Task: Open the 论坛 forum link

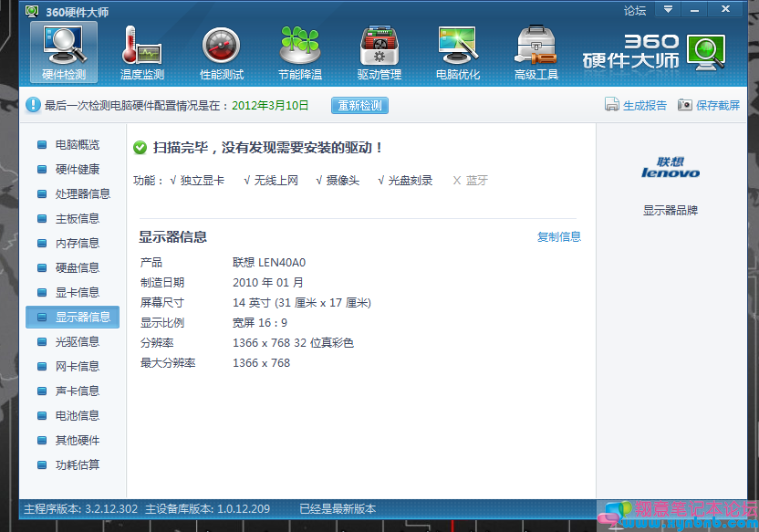Action: coord(635,11)
